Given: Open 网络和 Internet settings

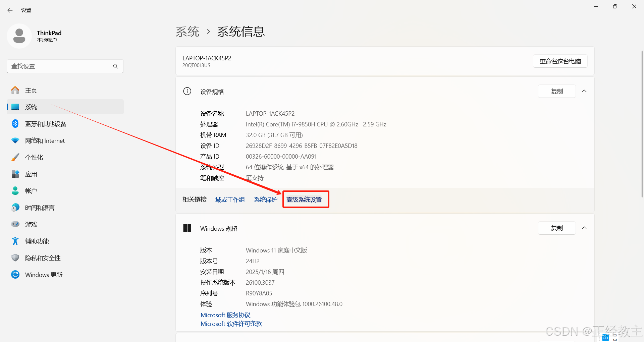Looking at the screenshot, I should [65, 140].
